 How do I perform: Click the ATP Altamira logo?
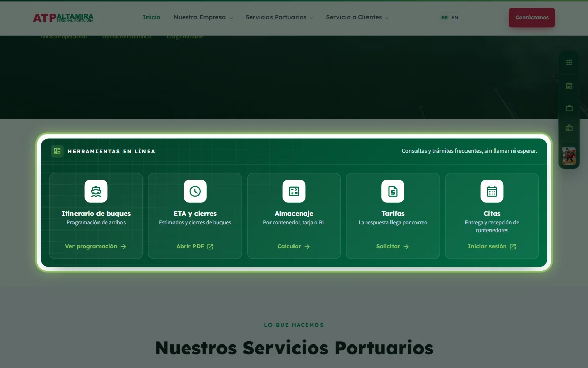pos(63,18)
